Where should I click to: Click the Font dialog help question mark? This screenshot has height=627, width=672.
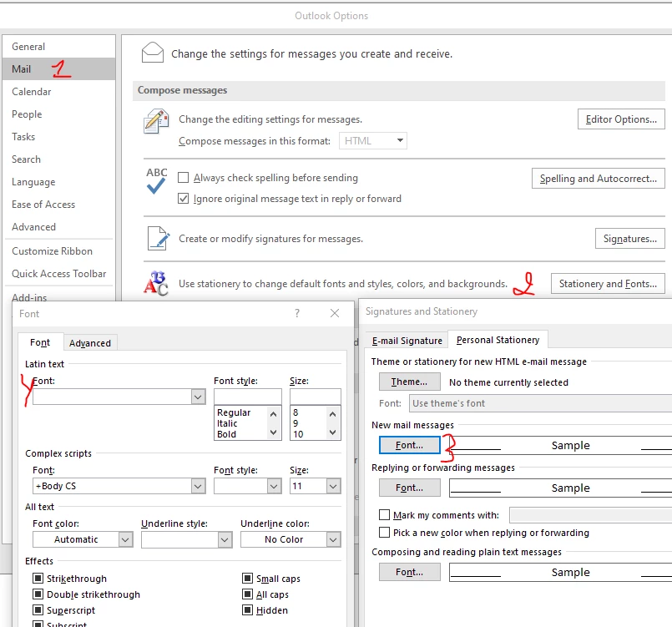297,313
